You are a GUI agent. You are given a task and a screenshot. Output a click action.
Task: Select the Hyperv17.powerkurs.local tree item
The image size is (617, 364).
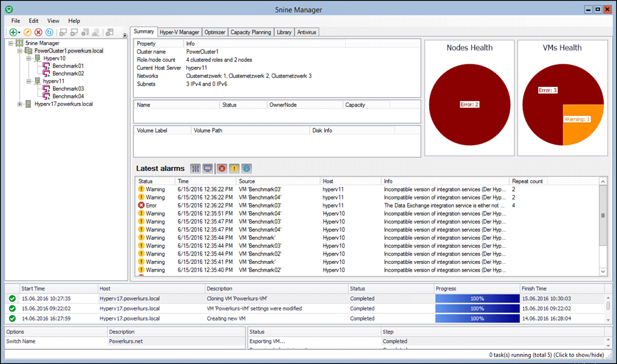point(63,104)
